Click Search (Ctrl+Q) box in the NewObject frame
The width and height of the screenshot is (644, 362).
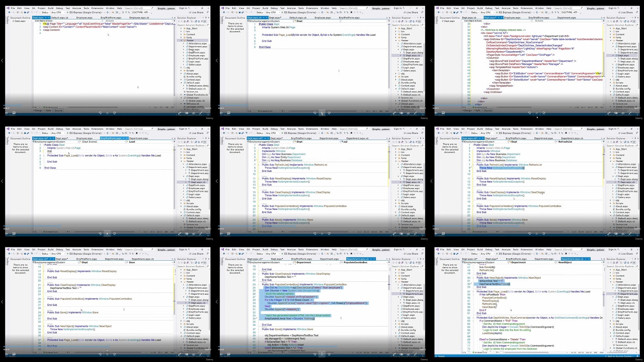(568, 250)
